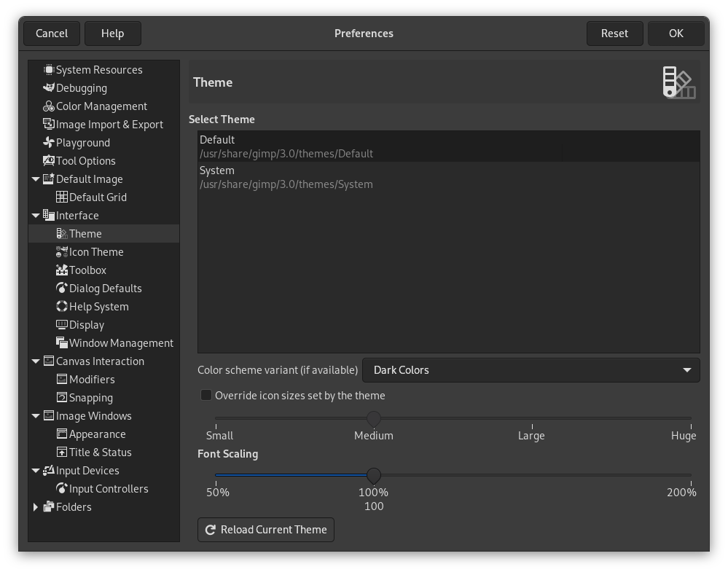Open the Color scheme variant dropdown
728x572 pixels.
point(531,370)
